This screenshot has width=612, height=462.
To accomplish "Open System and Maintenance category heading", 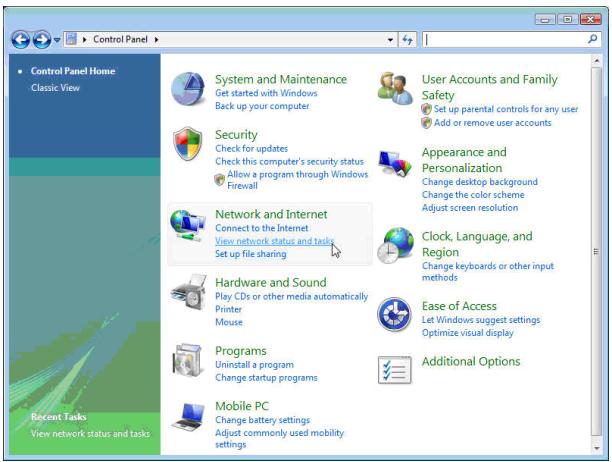I will (x=281, y=79).
